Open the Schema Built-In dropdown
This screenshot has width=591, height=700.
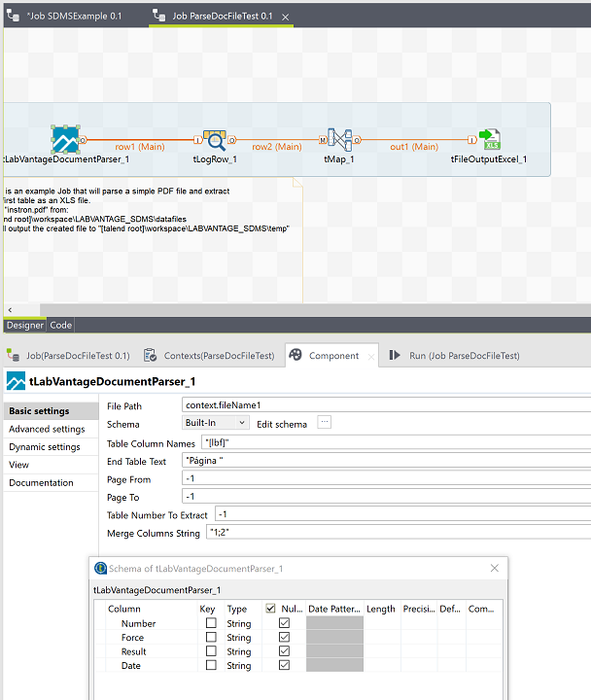point(215,422)
